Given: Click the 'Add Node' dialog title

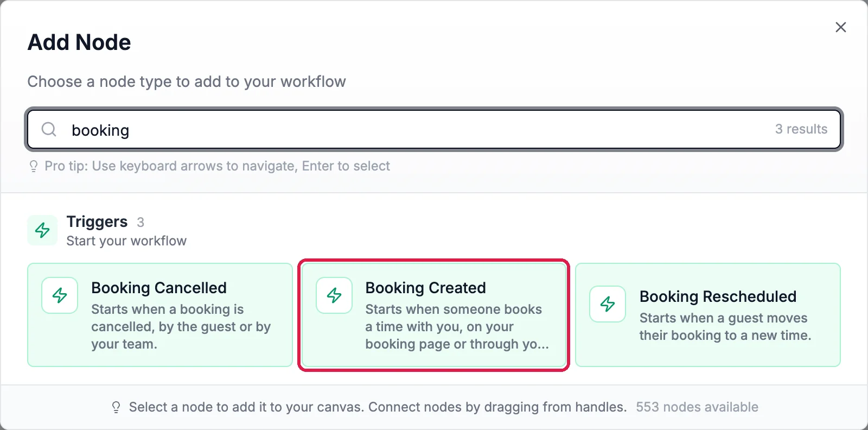Looking at the screenshot, I should (79, 42).
